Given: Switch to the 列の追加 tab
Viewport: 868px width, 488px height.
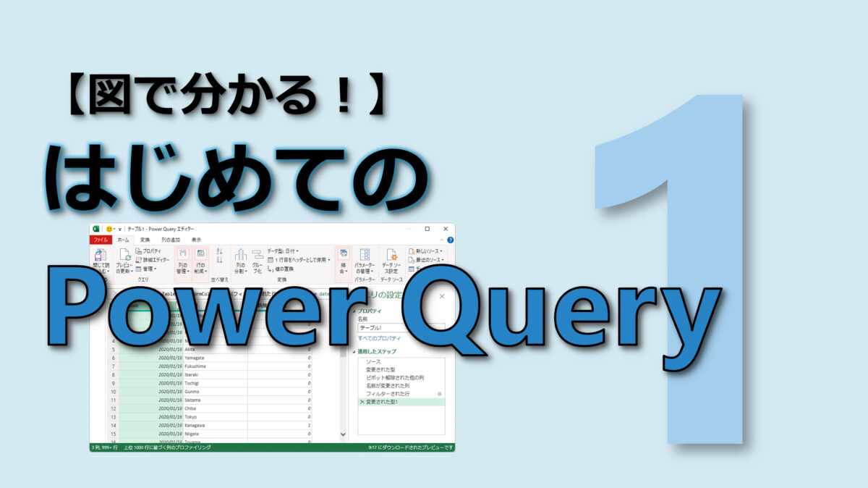Looking at the screenshot, I should pyautogui.click(x=171, y=240).
